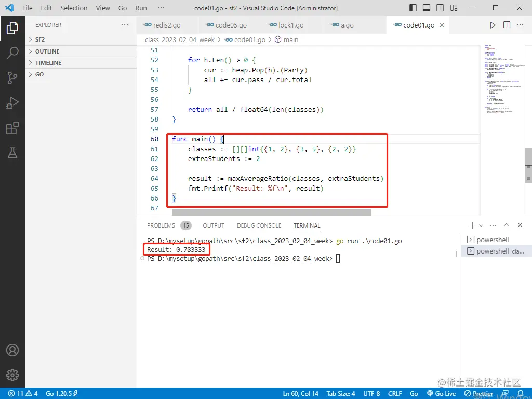532x399 pixels.
Task: Click Go 1.20.5 version in status bar
Action: (x=61, y=394)
